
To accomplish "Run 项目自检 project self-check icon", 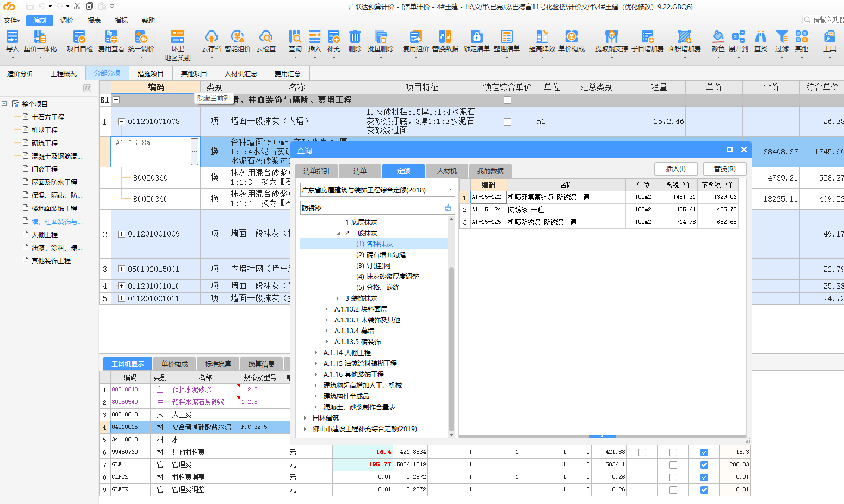I will point(79,37).
